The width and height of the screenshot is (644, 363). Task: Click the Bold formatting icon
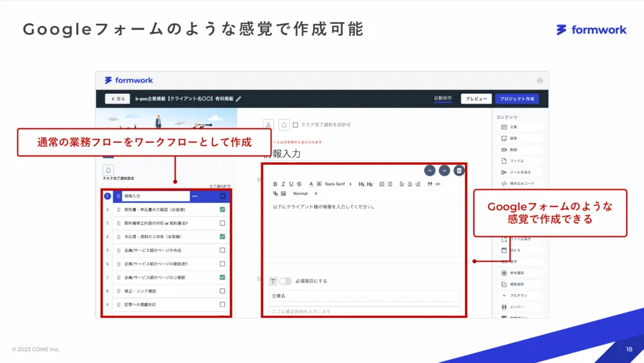tap(276, 184)
